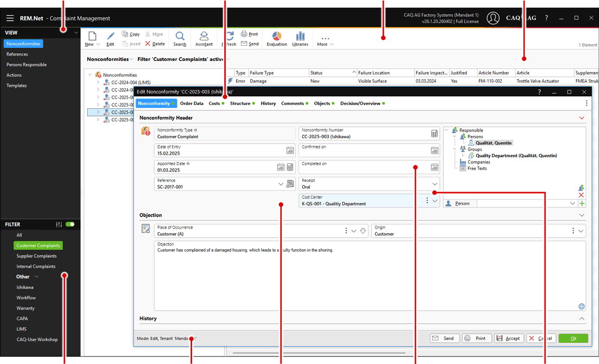Create a New nonconformity via toolbar
The image size is (599, 364).
[91, 39]
